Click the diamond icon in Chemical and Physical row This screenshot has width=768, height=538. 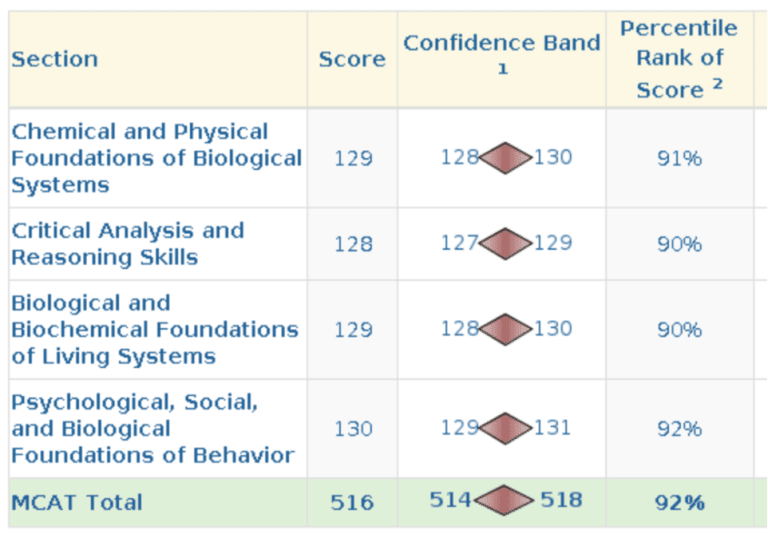(506, 158)
